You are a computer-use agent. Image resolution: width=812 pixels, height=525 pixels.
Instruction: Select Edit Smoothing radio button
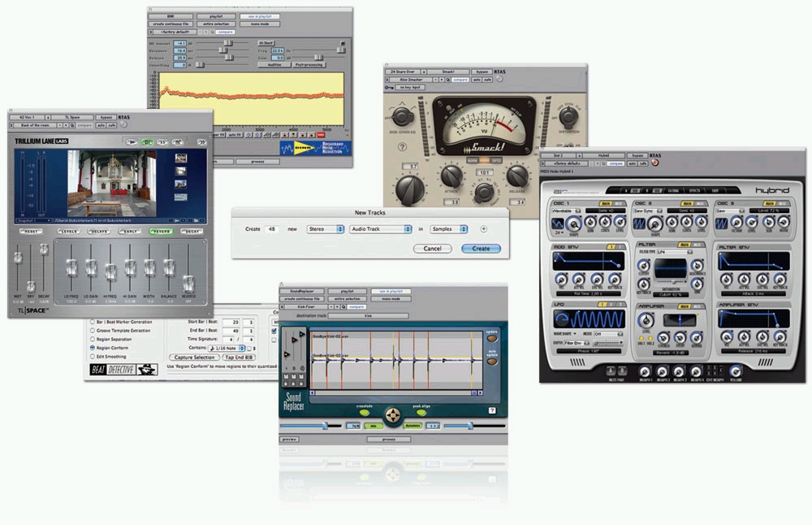[93, 357]
